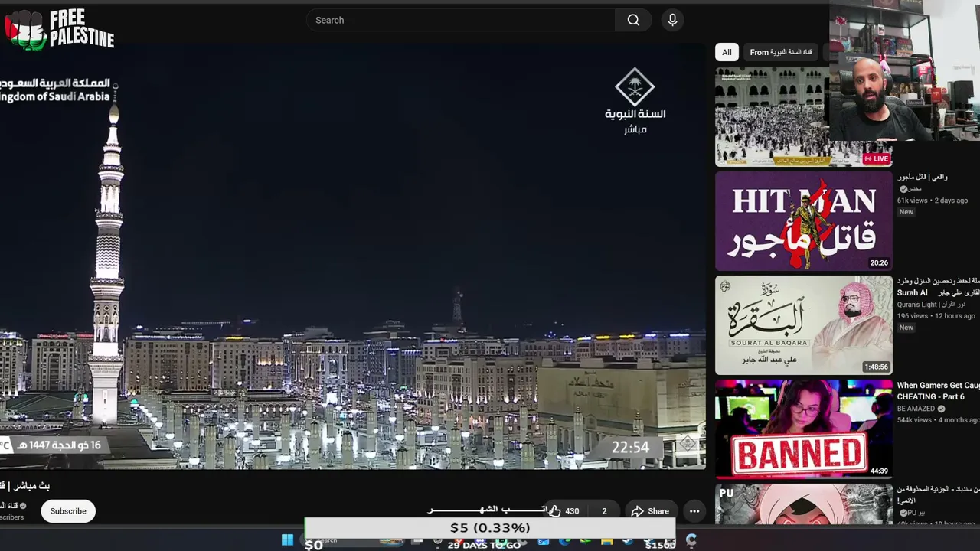Click the magnifier search button
This screenshot has height=551, width=980.
(633, 20)
